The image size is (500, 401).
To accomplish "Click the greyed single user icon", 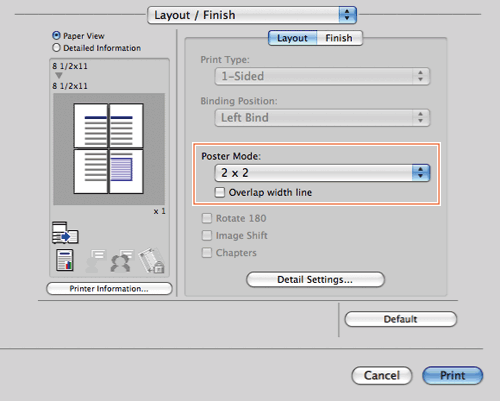I will point(95,261).
